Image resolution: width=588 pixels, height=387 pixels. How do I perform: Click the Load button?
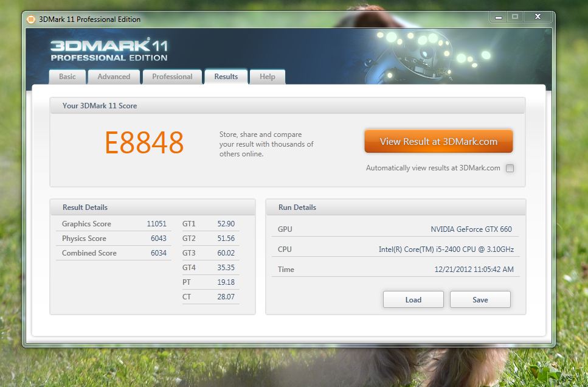(413, 299)
